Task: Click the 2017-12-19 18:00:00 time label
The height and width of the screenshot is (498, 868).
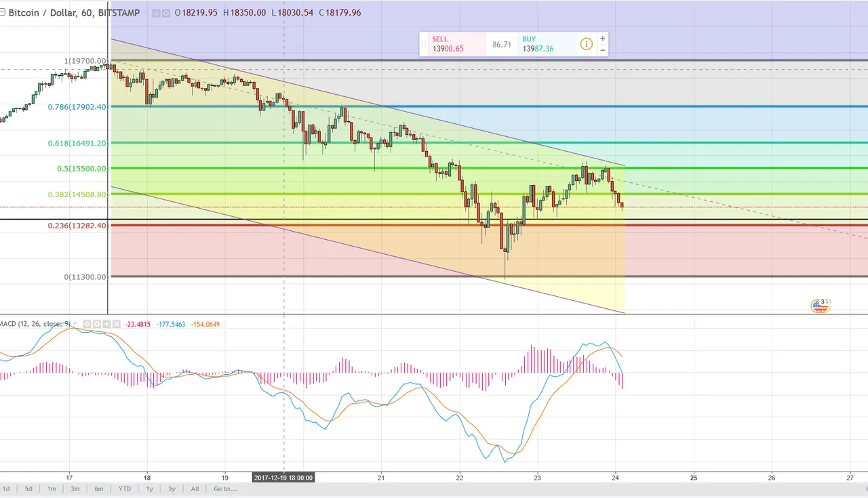Action: coord(283,477)
